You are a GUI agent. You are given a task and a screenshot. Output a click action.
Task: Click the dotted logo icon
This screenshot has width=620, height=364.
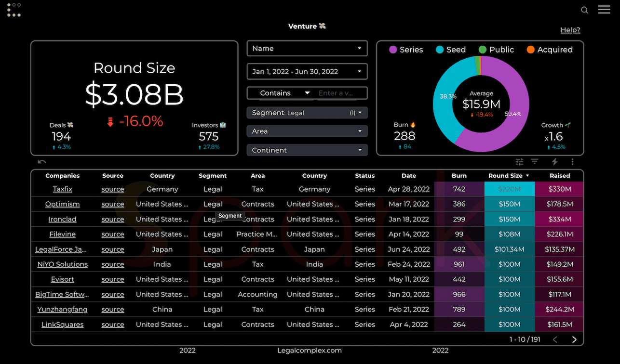14,10
